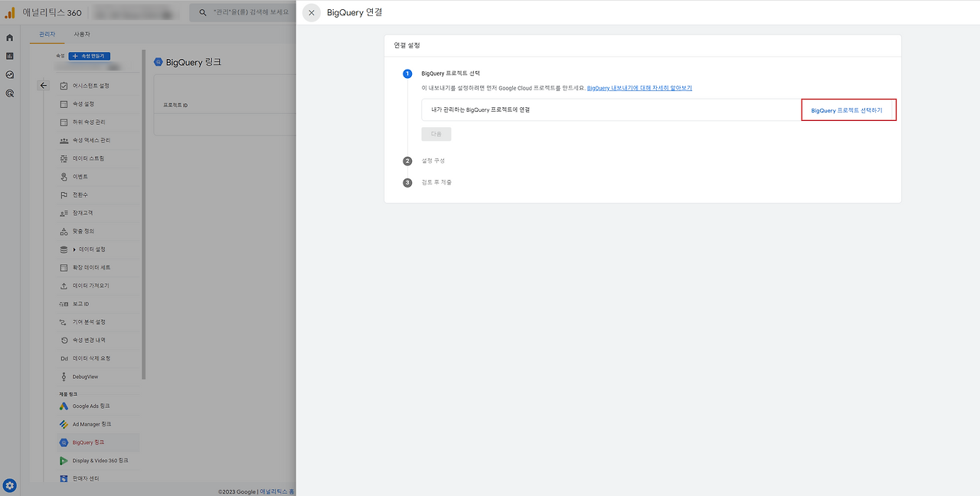The height and width of the screenshot is (496, 980).
Task: Open Advertising icon in the left rail
Action: pos(10,93)
